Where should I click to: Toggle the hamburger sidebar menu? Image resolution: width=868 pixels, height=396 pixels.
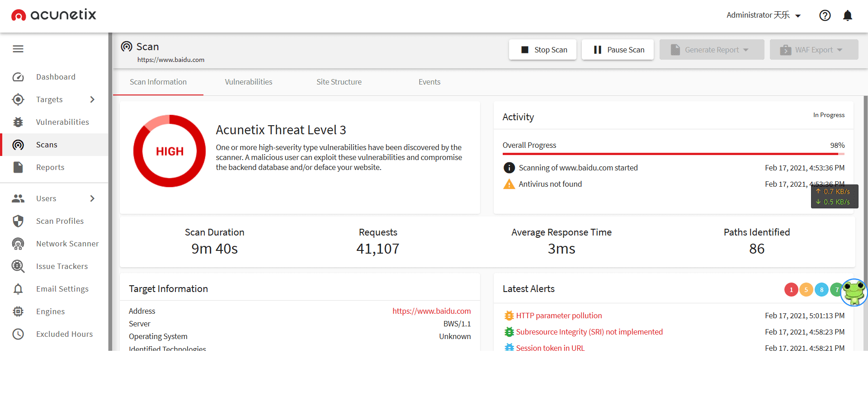[18, 49]
